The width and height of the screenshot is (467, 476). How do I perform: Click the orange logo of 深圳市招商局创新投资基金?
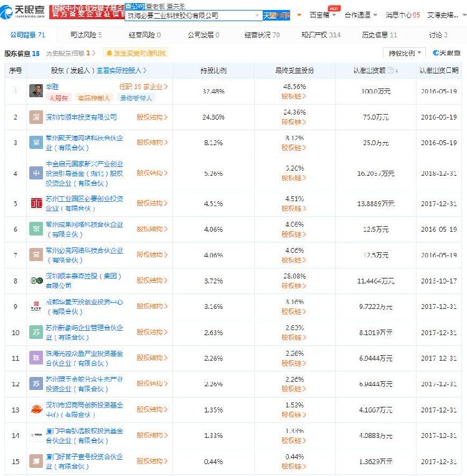(36, 409)
